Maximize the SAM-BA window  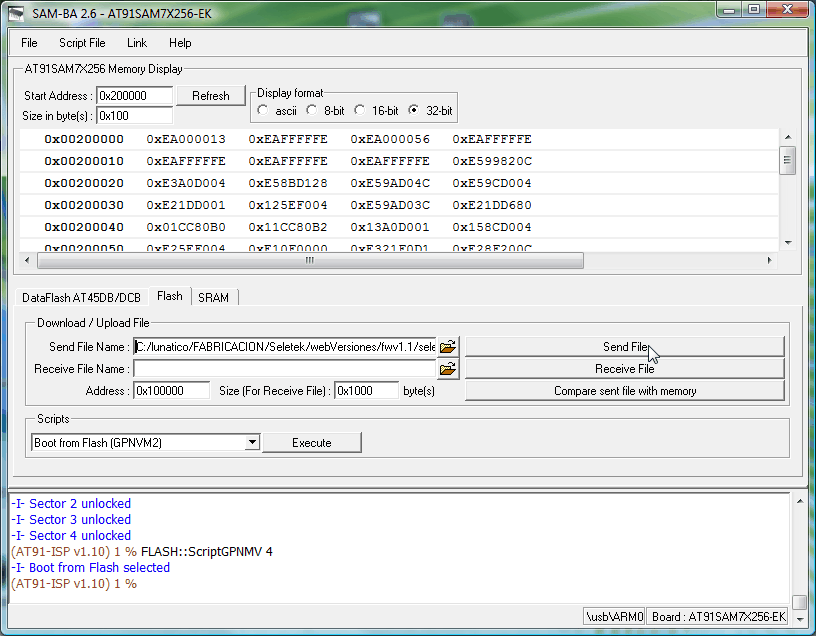[754, 10]
